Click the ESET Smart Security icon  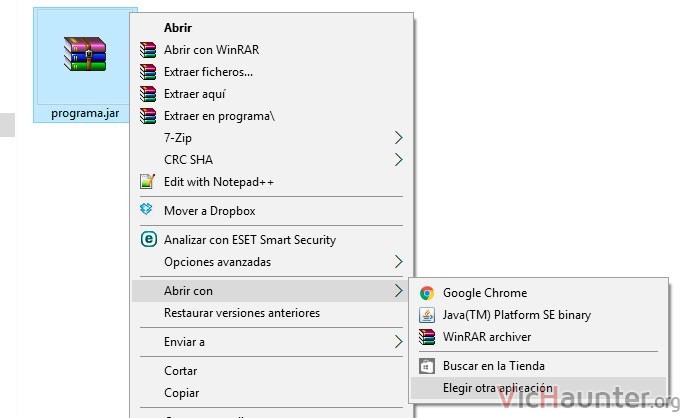coord(149,239)
